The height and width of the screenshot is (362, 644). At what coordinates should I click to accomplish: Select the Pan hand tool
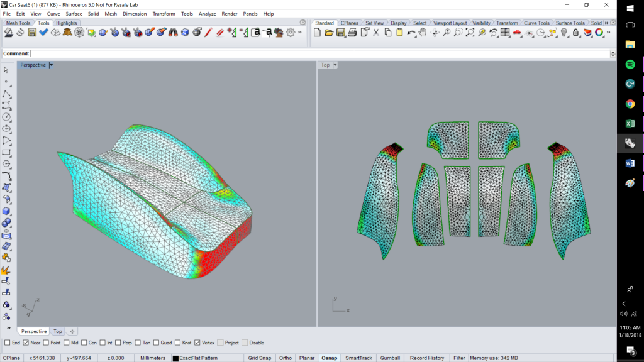pos(423,33)
